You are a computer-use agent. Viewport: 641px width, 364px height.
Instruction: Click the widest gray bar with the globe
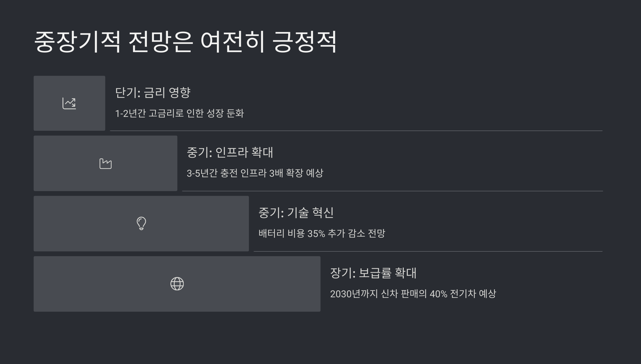click(x=177, y=284)
